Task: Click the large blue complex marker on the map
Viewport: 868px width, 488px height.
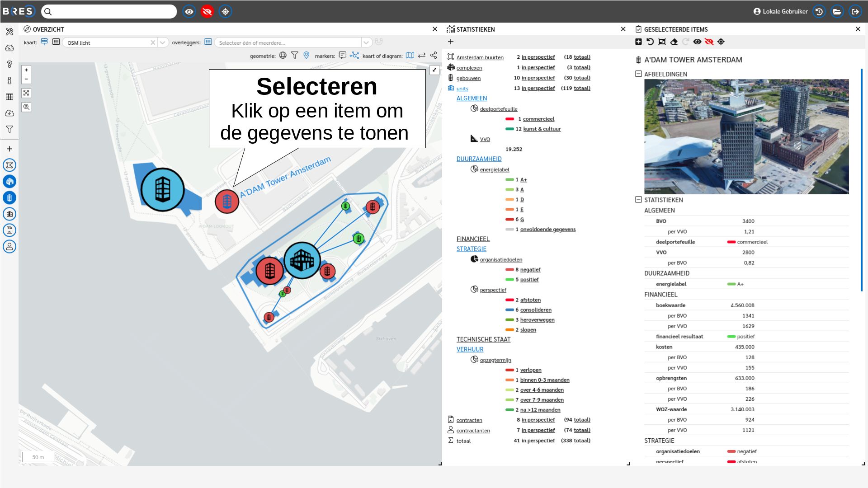Action: tap(302, 260)
